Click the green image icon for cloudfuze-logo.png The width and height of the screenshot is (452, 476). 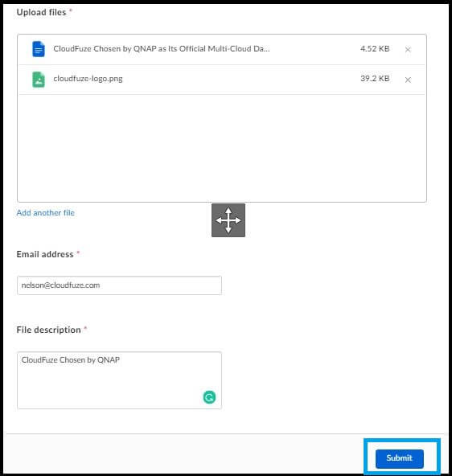[39, 80]
